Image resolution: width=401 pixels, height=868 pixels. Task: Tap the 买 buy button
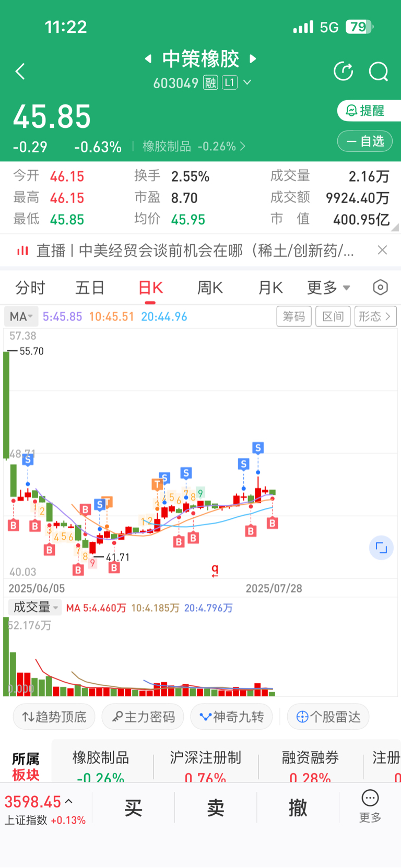pos(133,807)
